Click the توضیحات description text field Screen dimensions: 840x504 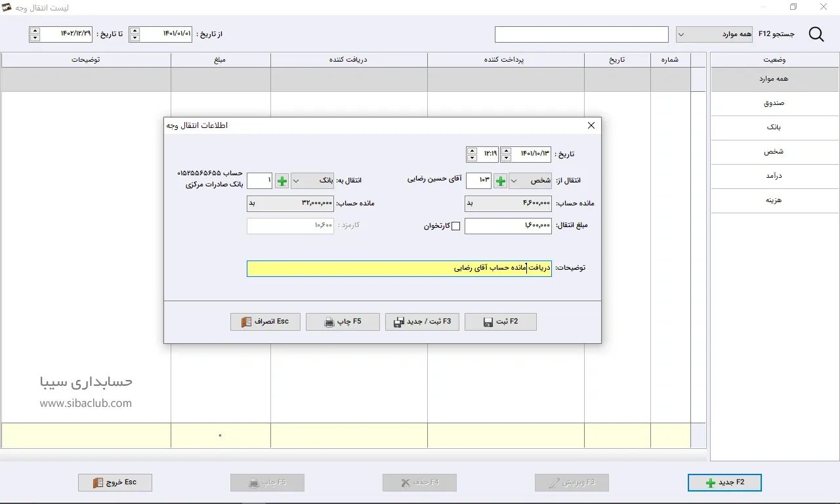tap(399, 268)
